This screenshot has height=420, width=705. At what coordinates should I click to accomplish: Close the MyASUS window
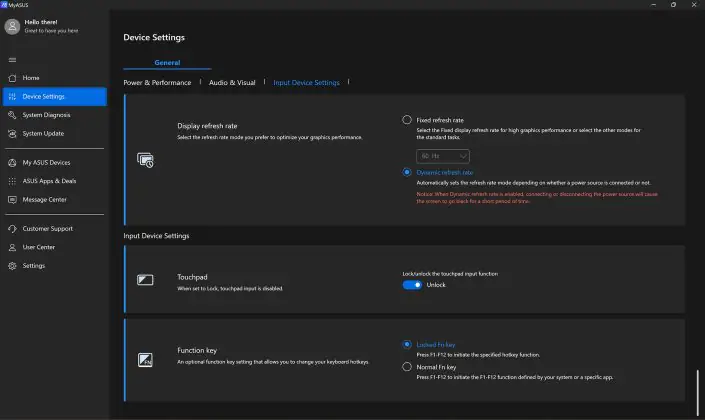(694, 4)
